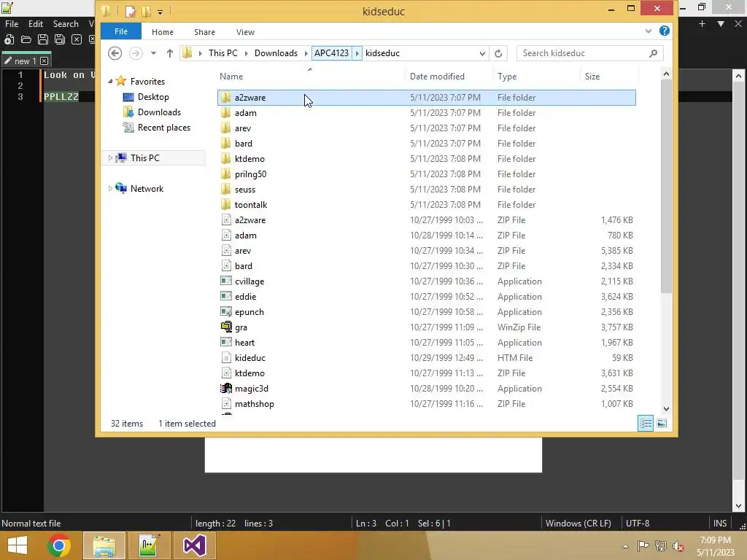Click the Properties icon in title bar
This screenshot has height=560, width=747.
point(130,12)
